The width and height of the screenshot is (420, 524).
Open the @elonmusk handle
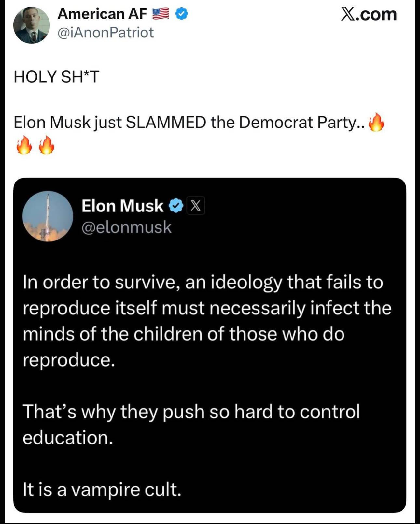[x=126, y=227]
